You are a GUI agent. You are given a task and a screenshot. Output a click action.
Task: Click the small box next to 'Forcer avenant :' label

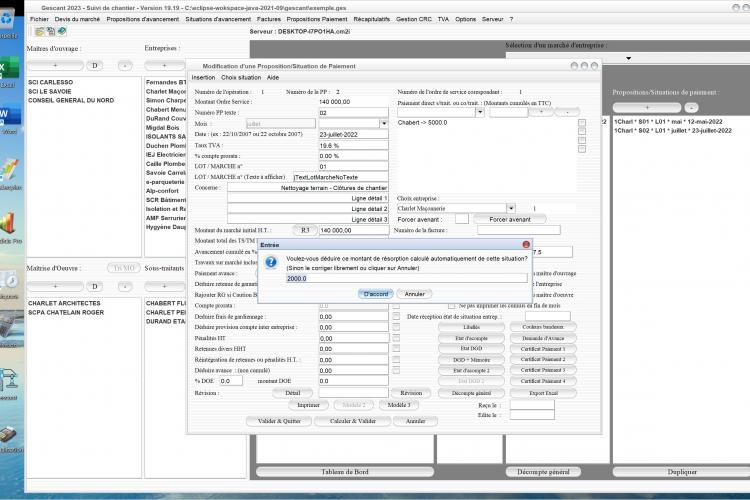pos(462,219)
